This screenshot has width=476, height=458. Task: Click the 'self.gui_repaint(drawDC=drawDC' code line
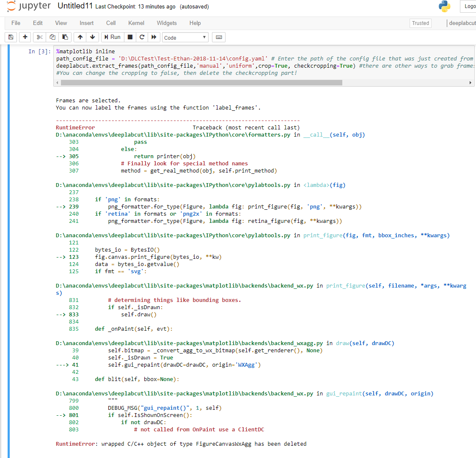[184, 365]
